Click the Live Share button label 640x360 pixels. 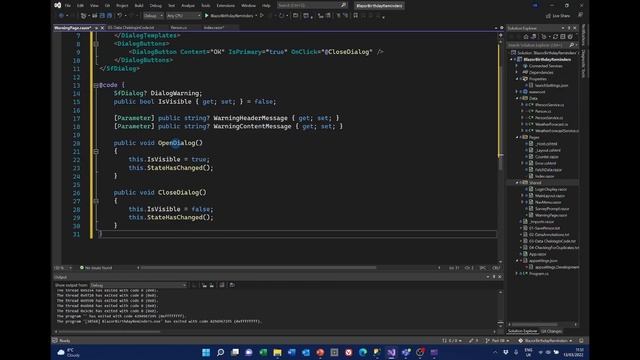coord(561,16)
